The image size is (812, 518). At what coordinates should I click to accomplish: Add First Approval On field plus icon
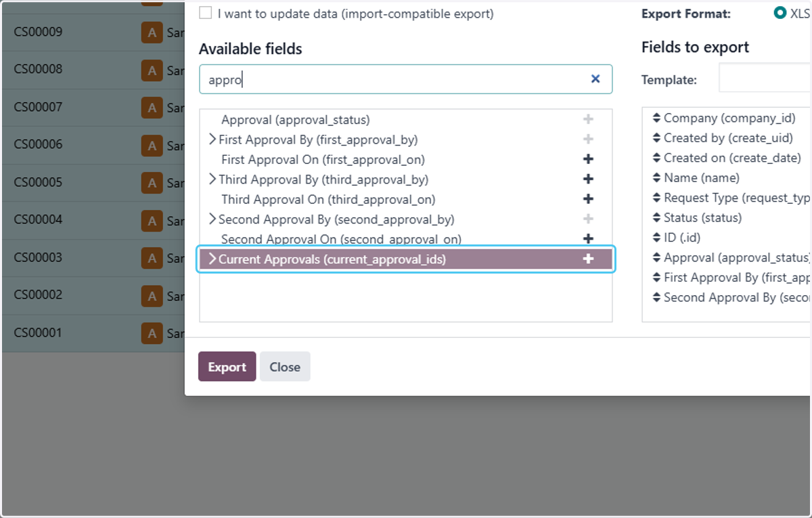tap(588, 160)
